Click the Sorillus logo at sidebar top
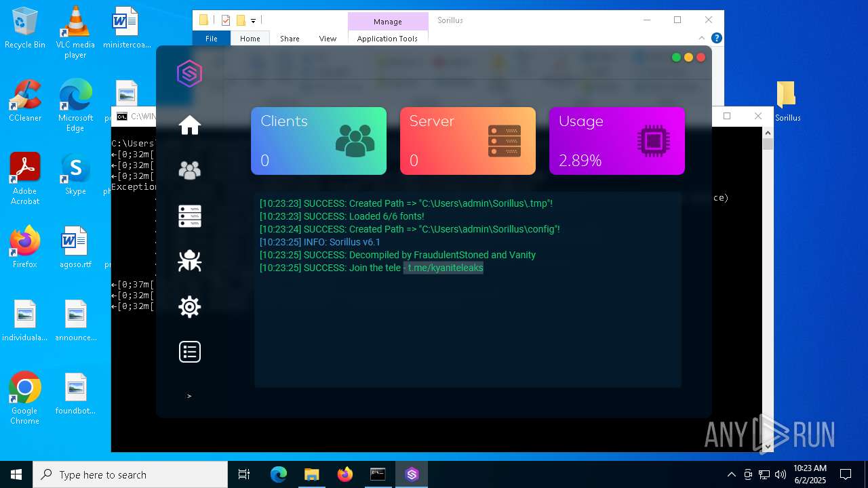This screenshot has height=488, width=868. tap(189, 73)
